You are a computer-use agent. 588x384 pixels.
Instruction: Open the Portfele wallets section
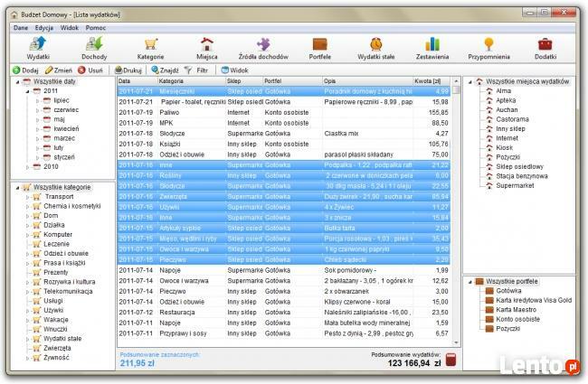point(318,48)
